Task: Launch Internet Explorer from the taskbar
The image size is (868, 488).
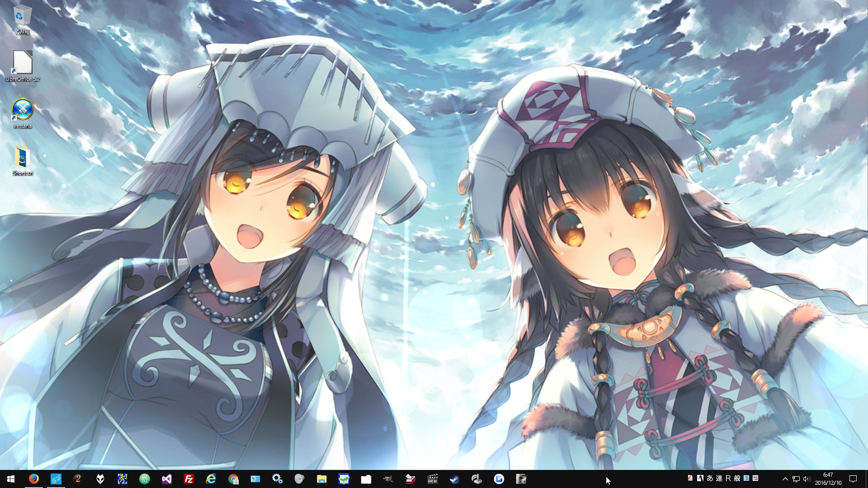Action: point(211,479)
